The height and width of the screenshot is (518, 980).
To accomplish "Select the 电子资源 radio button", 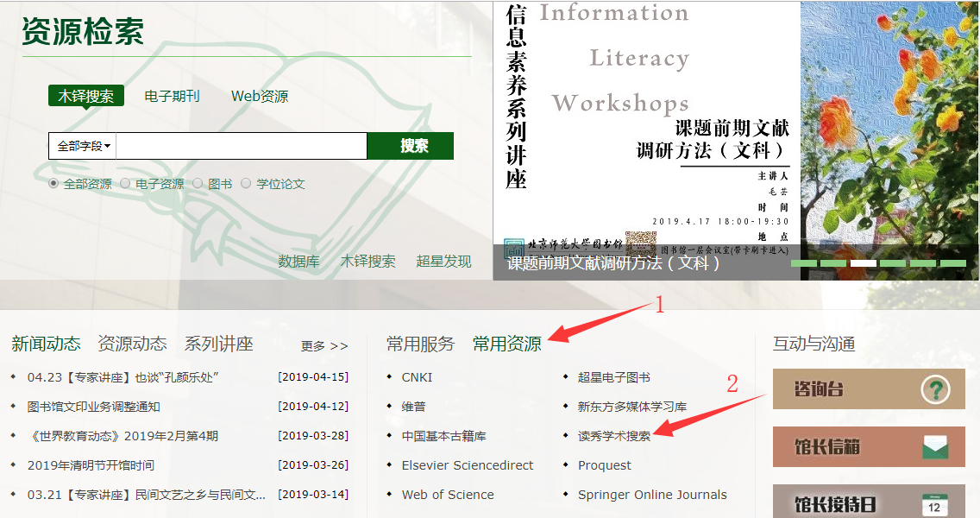I will tap(125, 183).
